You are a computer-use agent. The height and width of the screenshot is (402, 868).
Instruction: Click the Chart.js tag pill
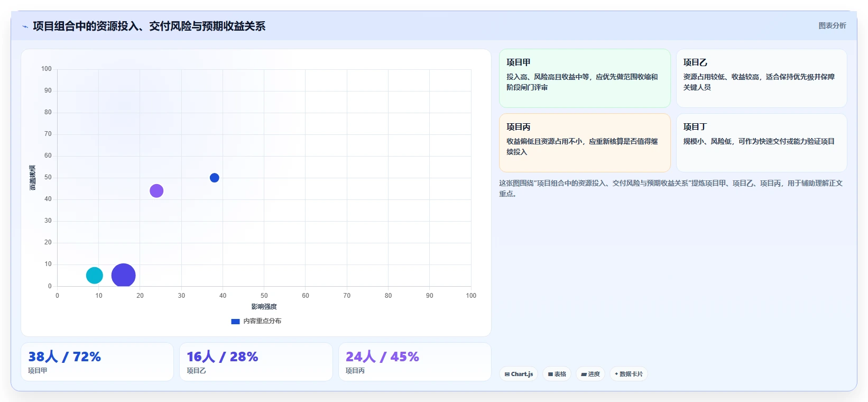click(519, 374)
